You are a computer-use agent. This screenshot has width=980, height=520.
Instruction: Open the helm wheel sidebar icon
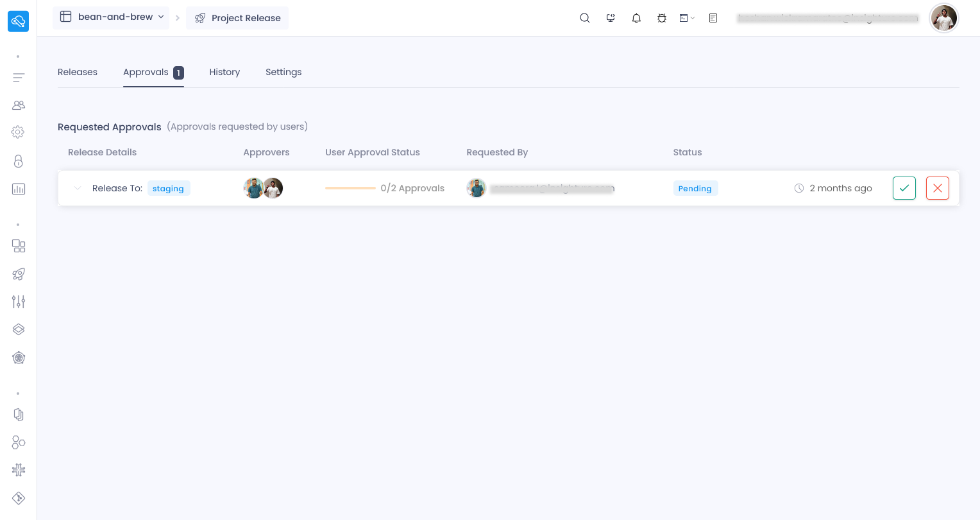[x=19, y=358]
